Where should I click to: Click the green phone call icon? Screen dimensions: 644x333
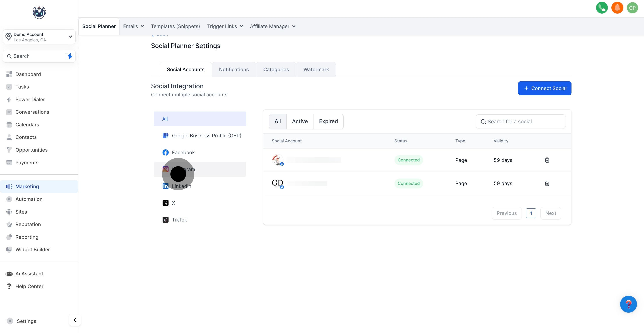click(x=602, y=8)
